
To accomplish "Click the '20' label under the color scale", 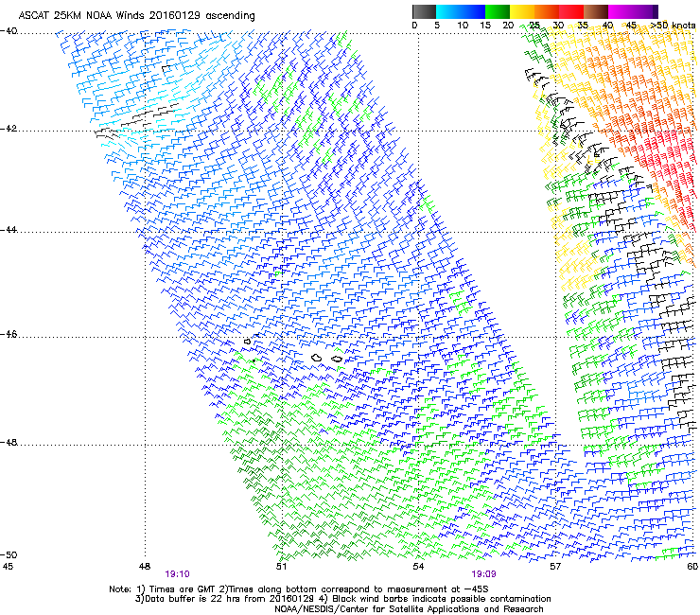I will (508, 25).
